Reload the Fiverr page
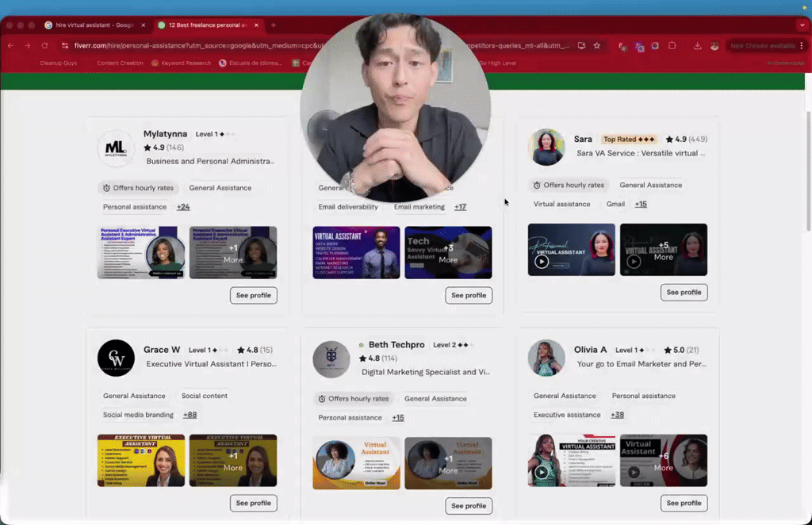 44,45
